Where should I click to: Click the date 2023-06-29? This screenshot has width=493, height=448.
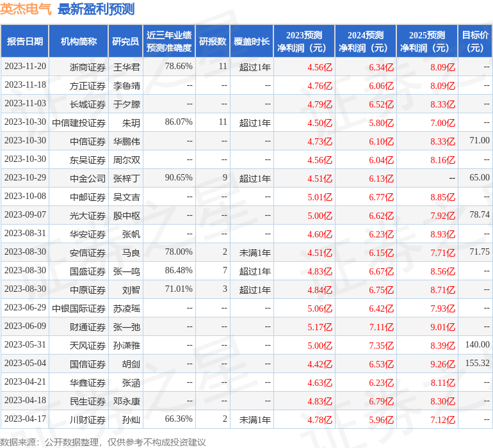25,307
